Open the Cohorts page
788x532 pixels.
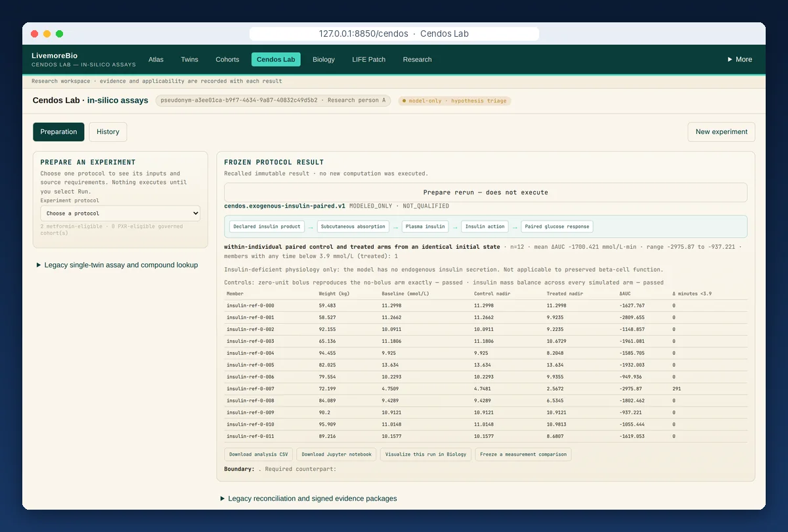coord(227,59)
